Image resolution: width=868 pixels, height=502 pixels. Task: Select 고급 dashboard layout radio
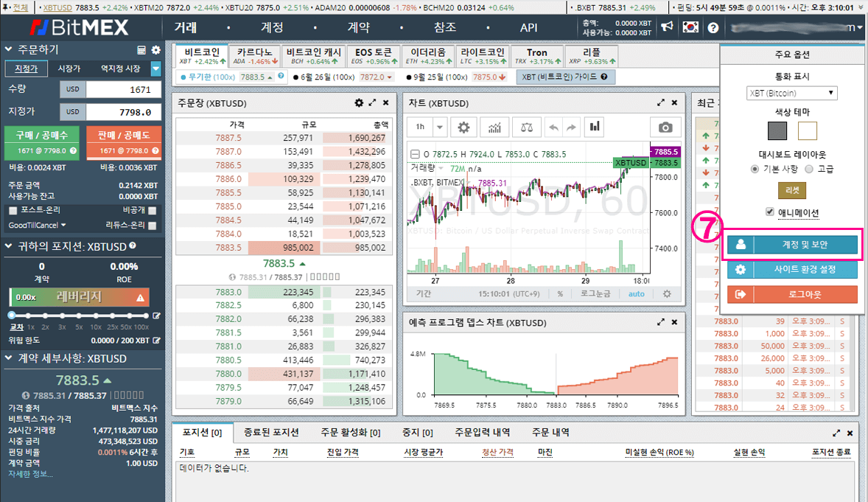809,169
